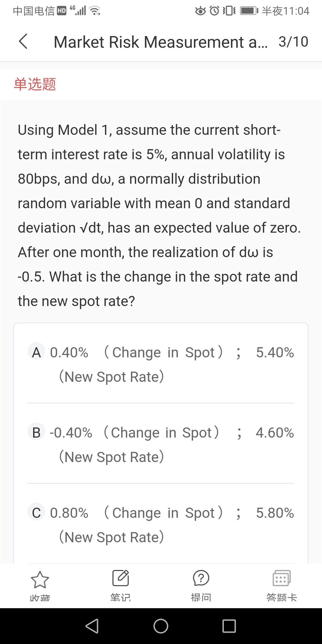Choose the 0.80% change, 5.80% answer text

(x=172, y=525)
